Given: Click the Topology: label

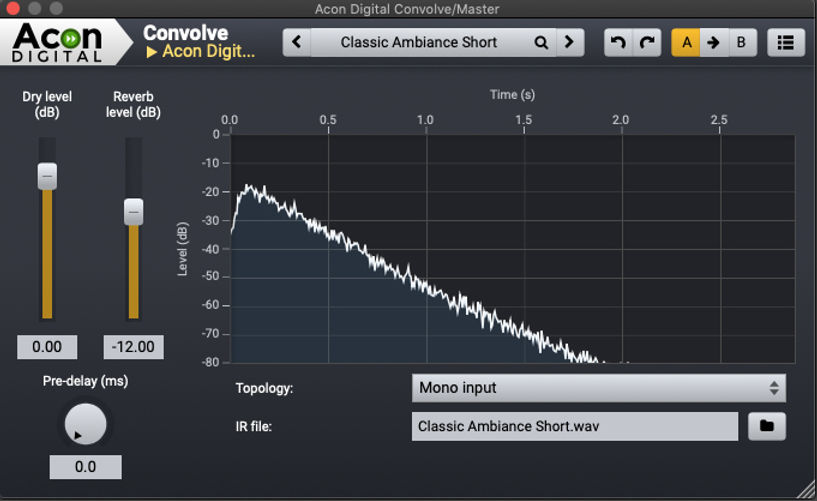Looking at the screenshot, I should click(x=264, y=389).
